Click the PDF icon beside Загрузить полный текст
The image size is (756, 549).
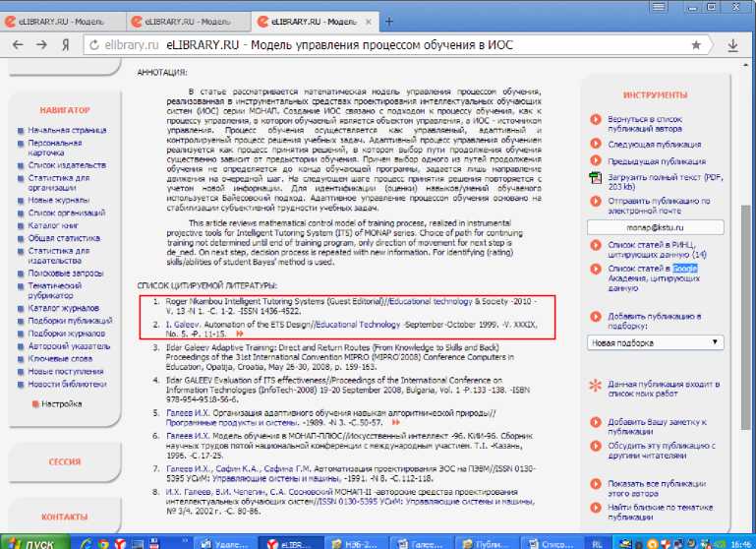click(x=596, y=177)
